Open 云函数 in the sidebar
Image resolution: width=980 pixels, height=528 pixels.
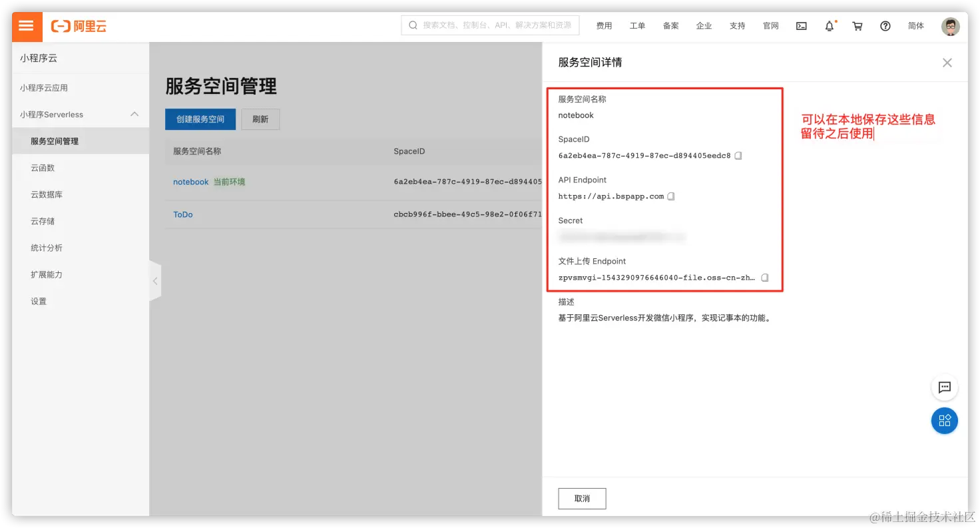click(81, 168)
